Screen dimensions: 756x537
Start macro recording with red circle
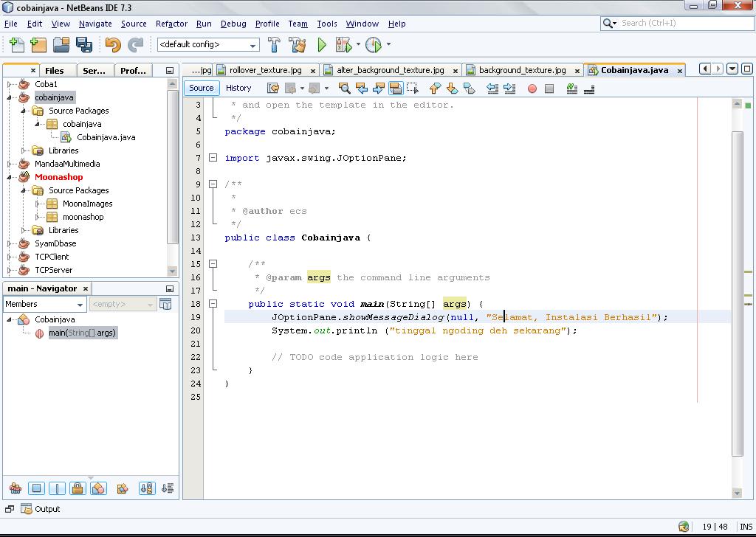click(x=532, y=89)
